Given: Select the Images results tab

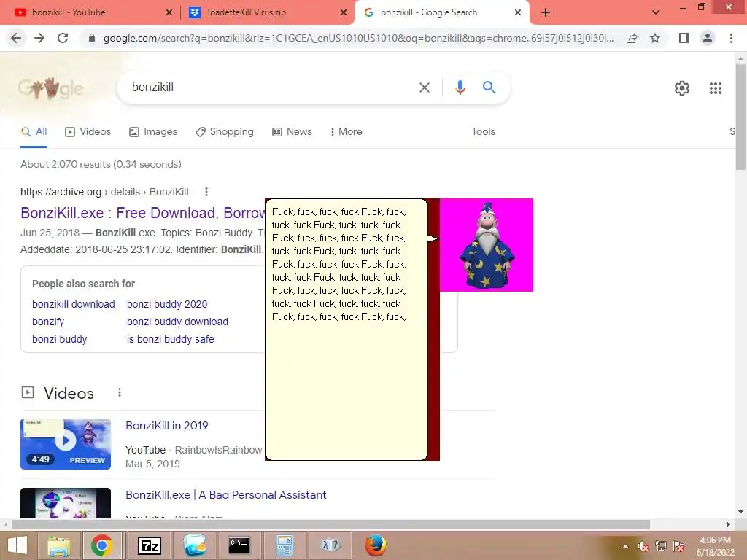Looking at the screenshot, I should [153, 131].
